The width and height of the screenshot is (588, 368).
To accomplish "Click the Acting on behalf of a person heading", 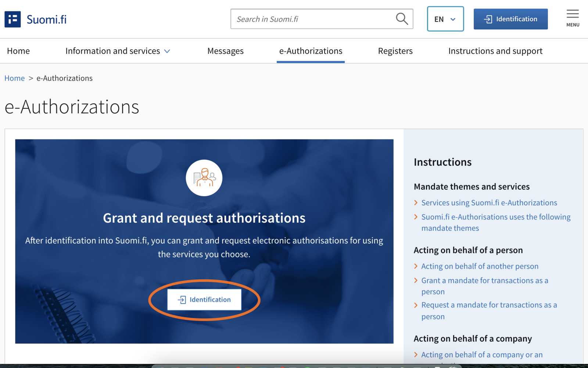I will [468, 250].
